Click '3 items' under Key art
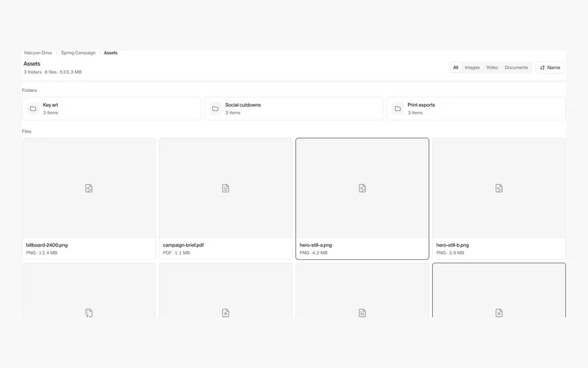 tap(51, 113)
